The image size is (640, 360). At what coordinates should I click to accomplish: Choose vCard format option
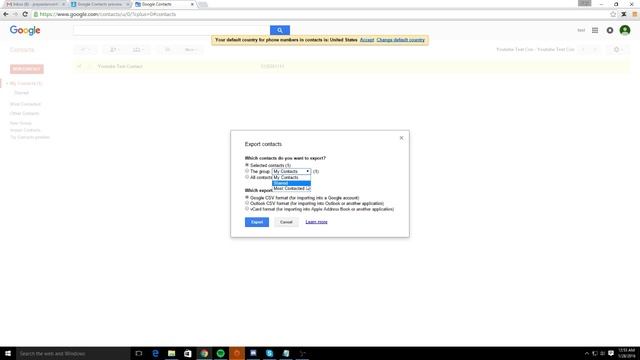point(247,209)
